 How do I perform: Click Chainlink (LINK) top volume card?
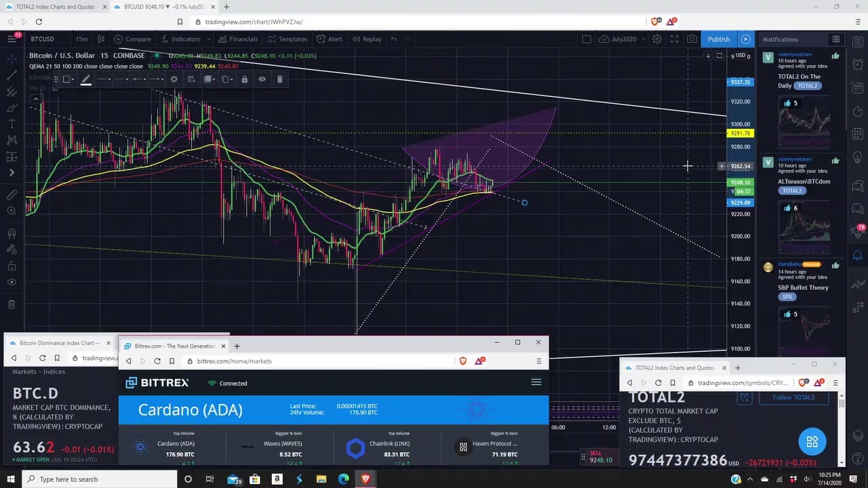coord(387,446)
